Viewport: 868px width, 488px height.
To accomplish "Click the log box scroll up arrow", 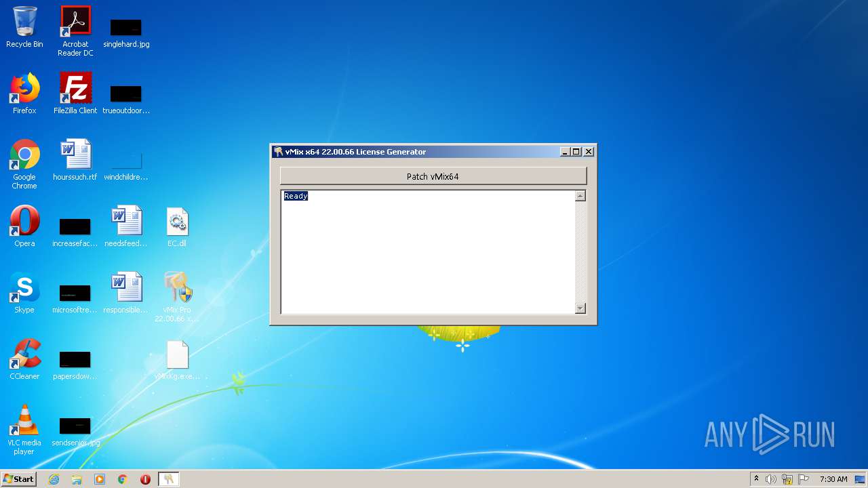I will 580,196.
